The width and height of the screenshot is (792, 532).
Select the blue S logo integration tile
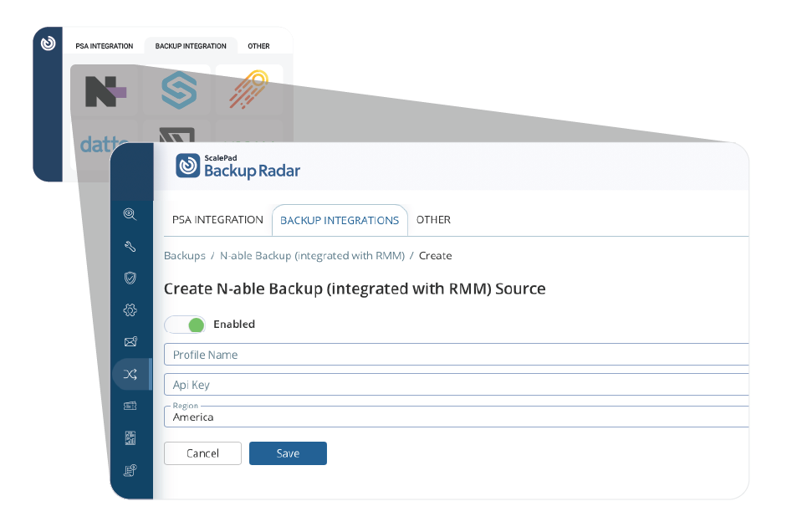point(179,90)
